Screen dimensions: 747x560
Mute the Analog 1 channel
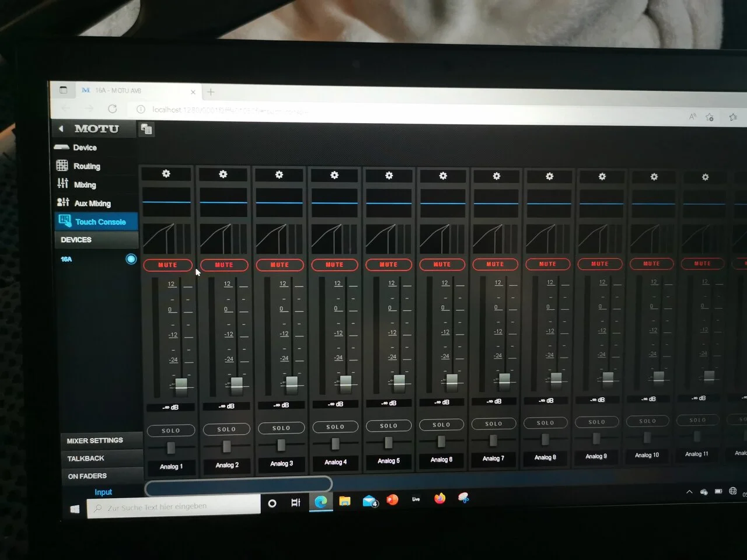tap(167, 265)
